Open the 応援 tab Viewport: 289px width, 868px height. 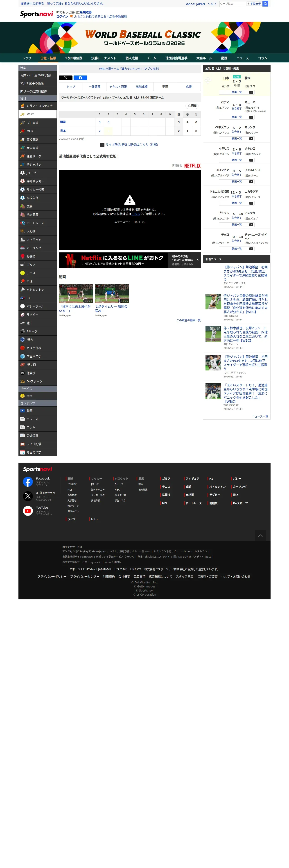[x=189, y=87]
